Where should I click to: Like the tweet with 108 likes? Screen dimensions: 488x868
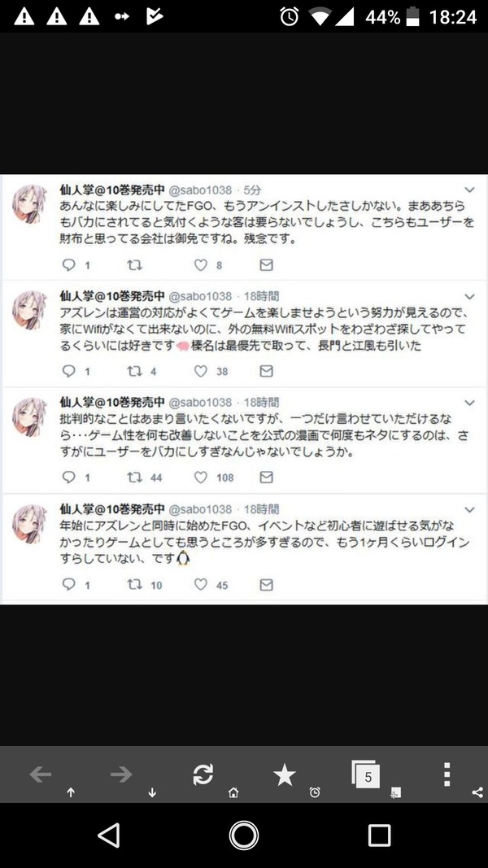click(201, 478)
